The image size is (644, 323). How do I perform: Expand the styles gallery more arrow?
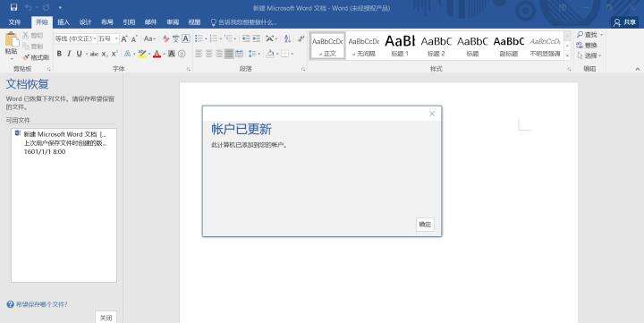[568, 55]
